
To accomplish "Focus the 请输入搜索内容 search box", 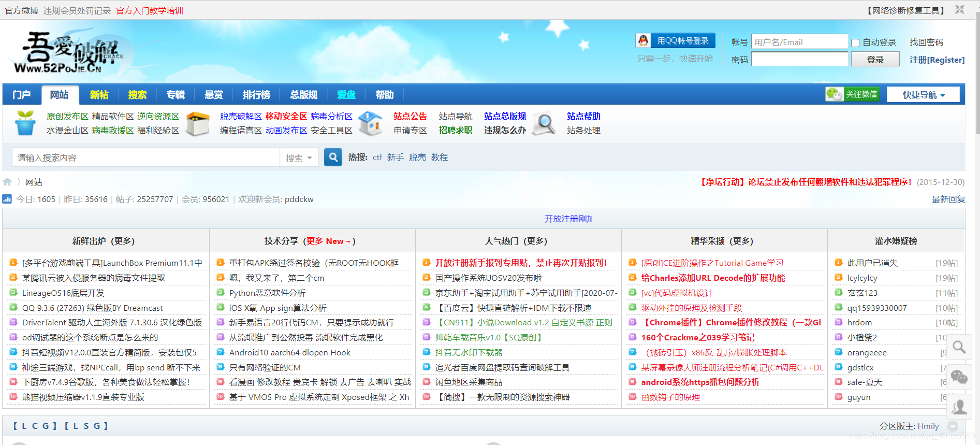I will 145,157.
